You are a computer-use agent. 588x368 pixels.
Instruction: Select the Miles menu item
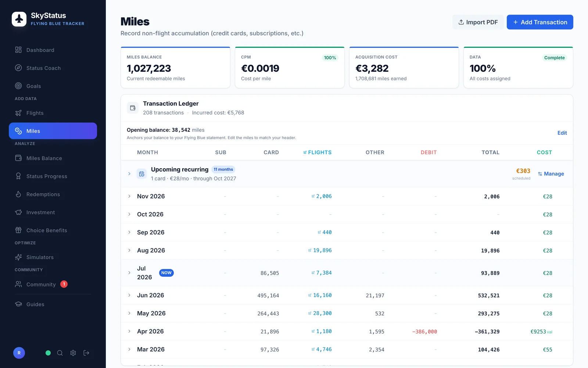[53, 131]
